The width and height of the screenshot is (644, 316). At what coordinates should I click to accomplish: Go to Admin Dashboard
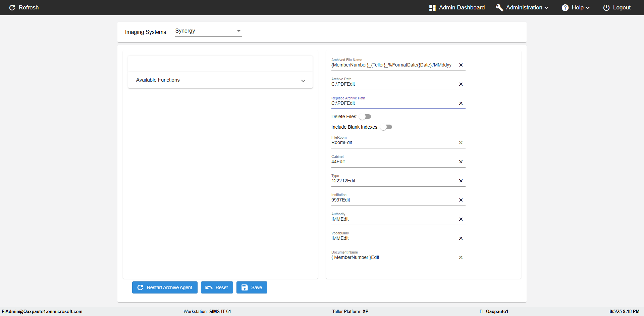(x=457, y=7)
